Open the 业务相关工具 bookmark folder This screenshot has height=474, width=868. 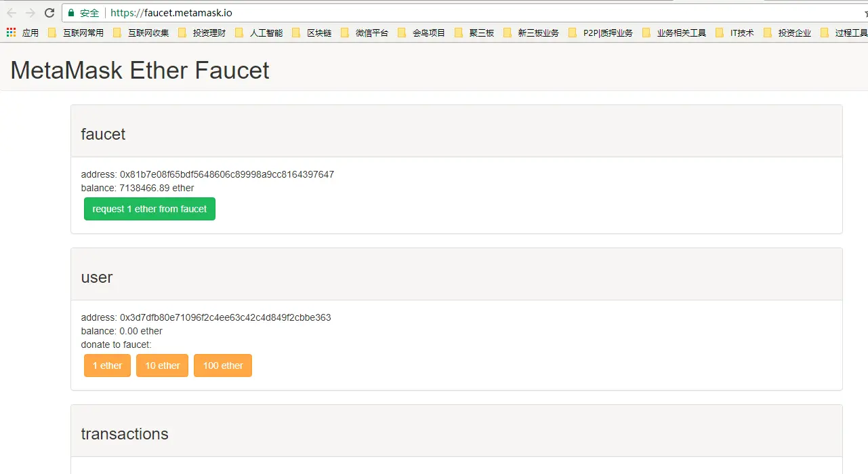pos(674,33)
